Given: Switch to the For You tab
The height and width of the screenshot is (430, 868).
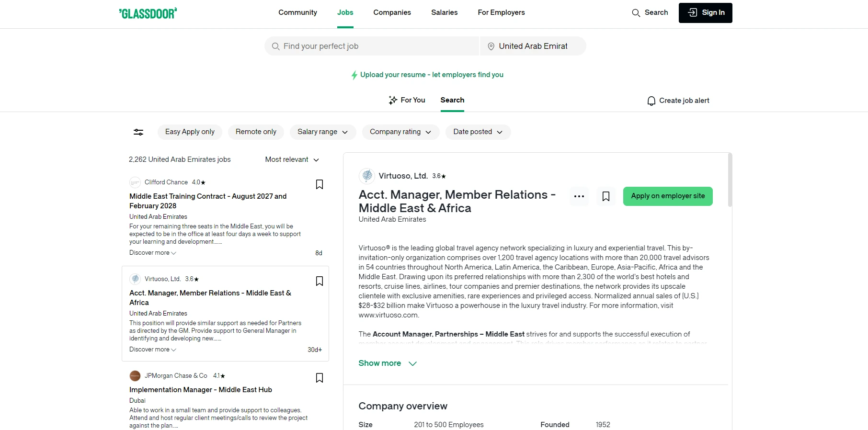Looking at the screenshot, I should point(407,101).
